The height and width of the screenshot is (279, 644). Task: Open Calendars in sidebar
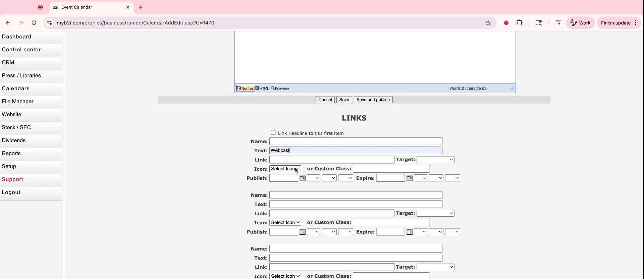pyautogui.click(x=31, y=89)
